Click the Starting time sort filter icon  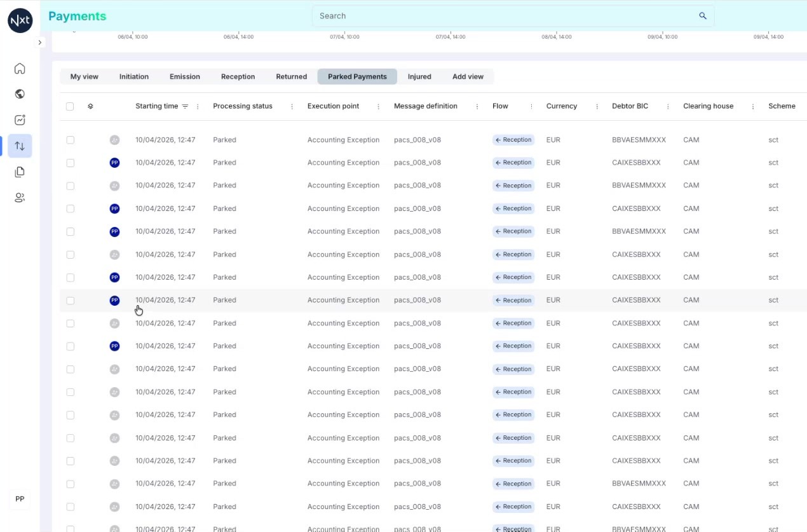185,106
